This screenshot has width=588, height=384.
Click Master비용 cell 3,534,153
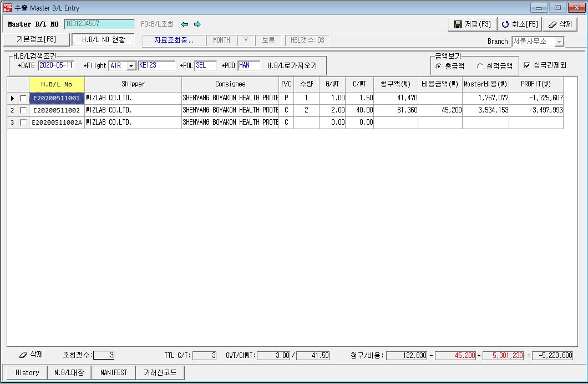coord(485,110)
